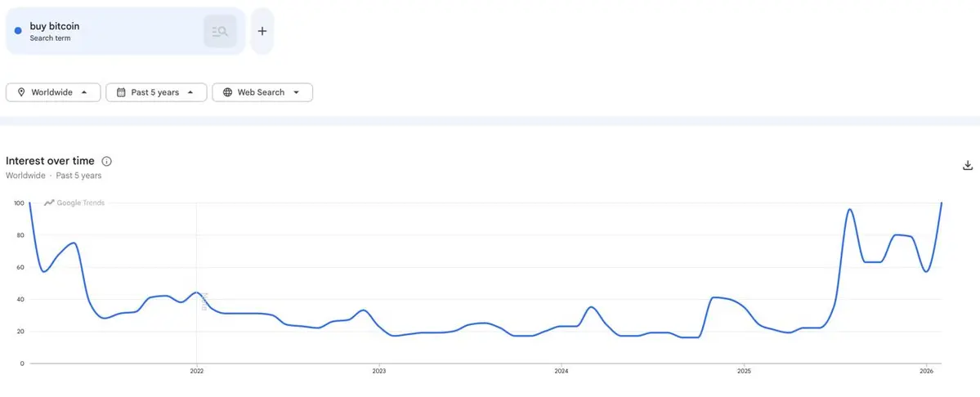Click the 2025 label on the time axis
Viewport: 980px width, 397px height.
[x=743, y=371]
